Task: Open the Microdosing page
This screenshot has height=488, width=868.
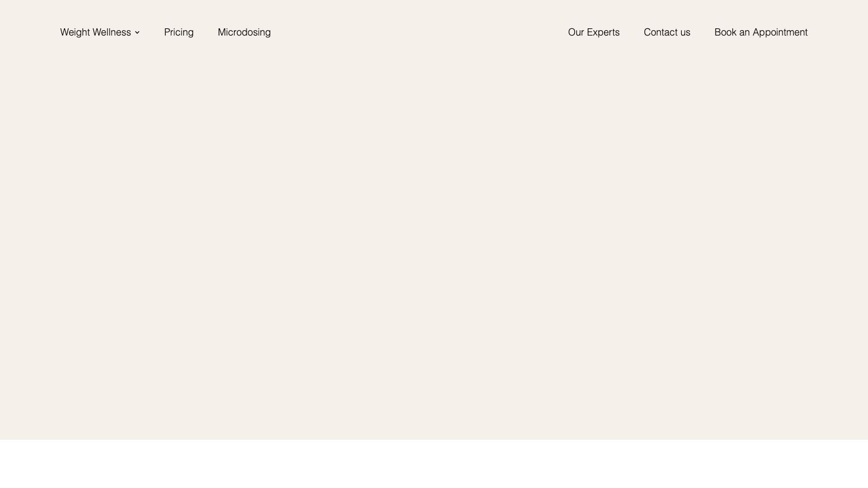Action: coord(244,33)
